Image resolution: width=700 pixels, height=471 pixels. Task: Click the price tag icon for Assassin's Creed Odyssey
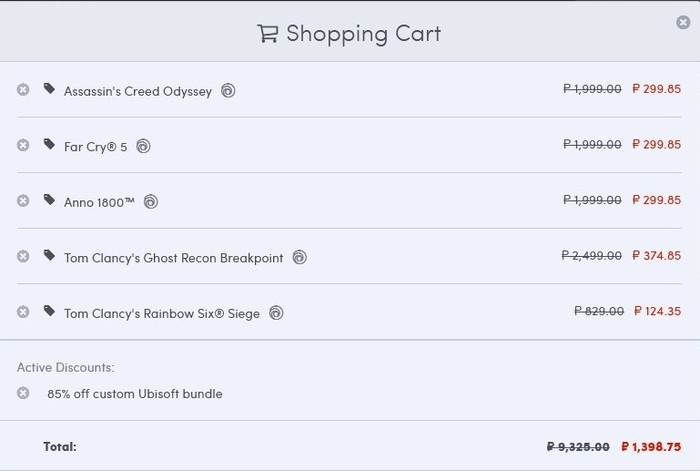[49, 89]
